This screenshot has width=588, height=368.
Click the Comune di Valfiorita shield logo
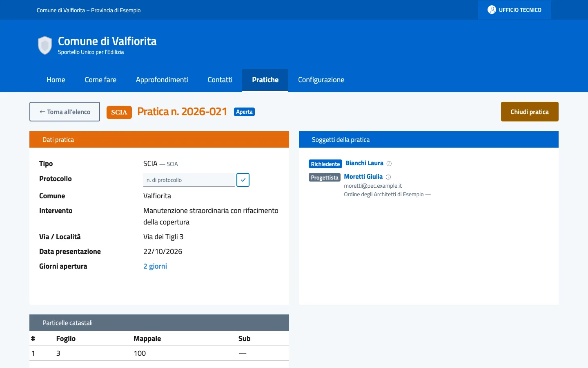(45, 45)
